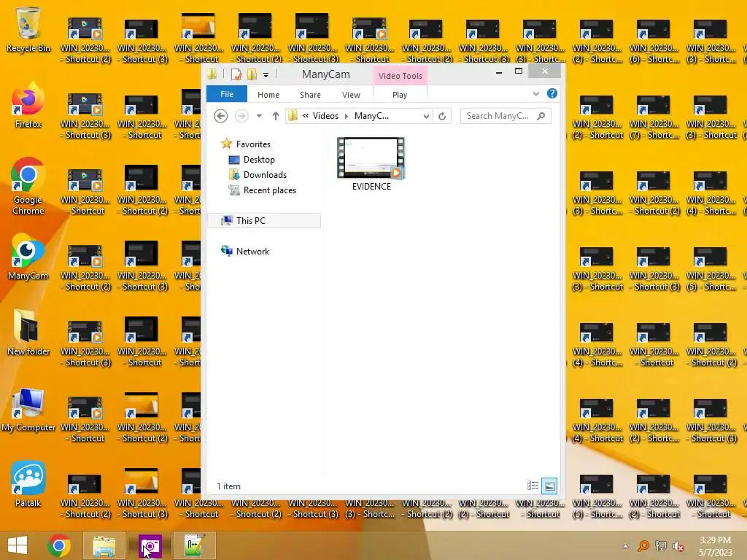Select Favorites in the navigation pane
This screenshot has width=747, height=560.
[253, 144]
